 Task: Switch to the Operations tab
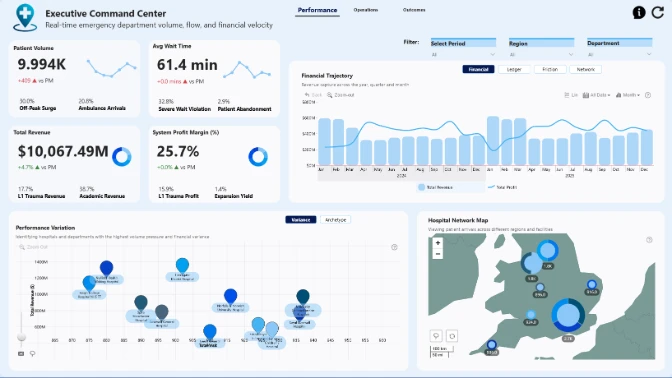tap(366, 10)
